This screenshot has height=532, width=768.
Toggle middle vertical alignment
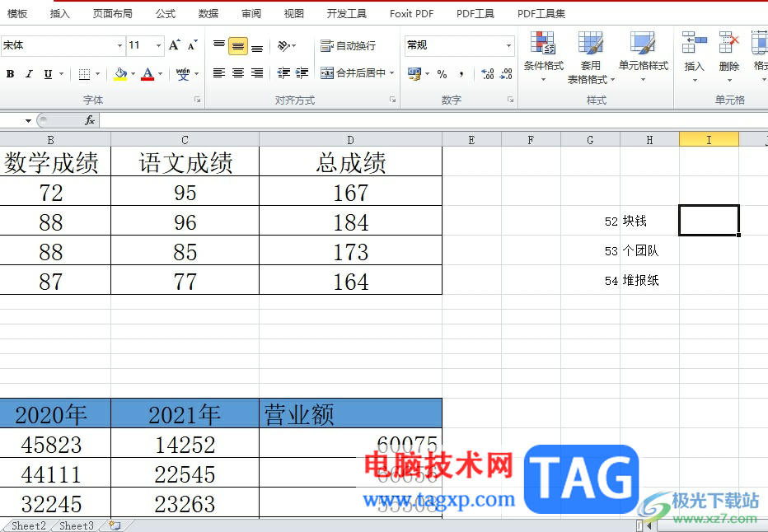[238, 46]
